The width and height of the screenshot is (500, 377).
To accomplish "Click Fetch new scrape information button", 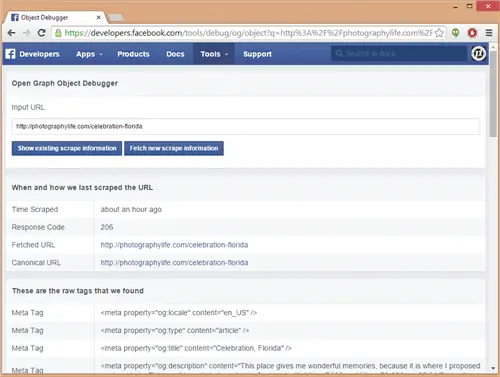I will (174, 148).
